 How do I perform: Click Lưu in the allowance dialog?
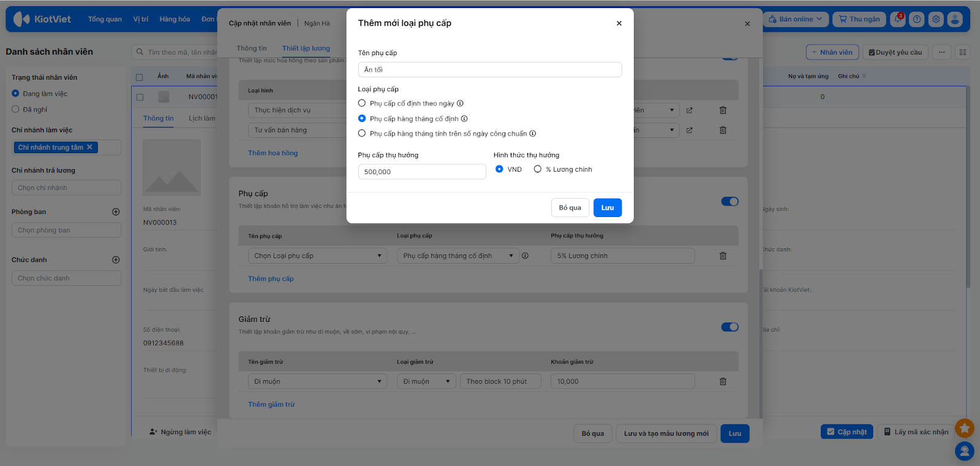click(607, 208)
